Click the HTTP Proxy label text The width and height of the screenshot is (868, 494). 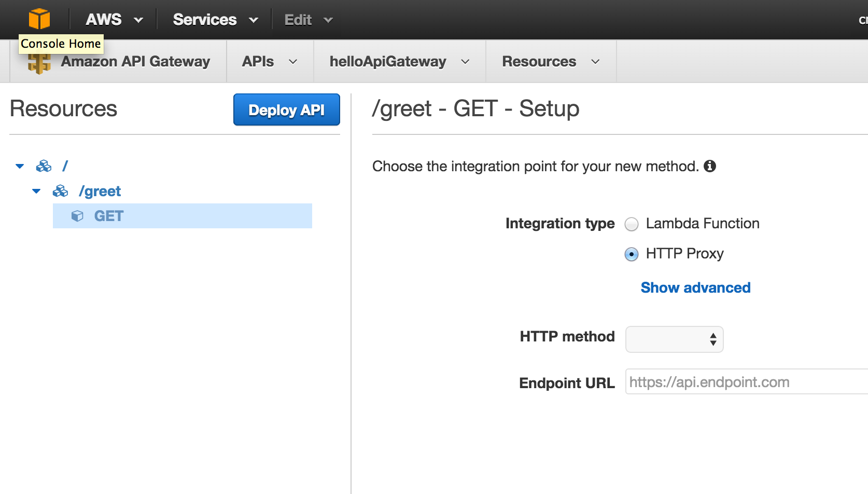(684, 253)
